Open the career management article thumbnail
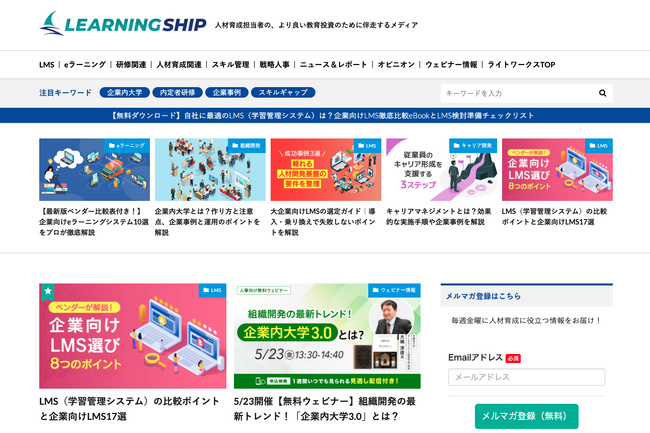This screenshot has width=650, height=433. tap(441, 169)
